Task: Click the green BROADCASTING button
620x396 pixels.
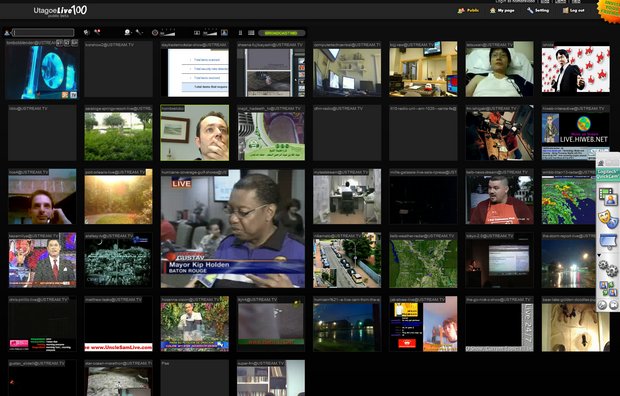Action: click(282, 33)
